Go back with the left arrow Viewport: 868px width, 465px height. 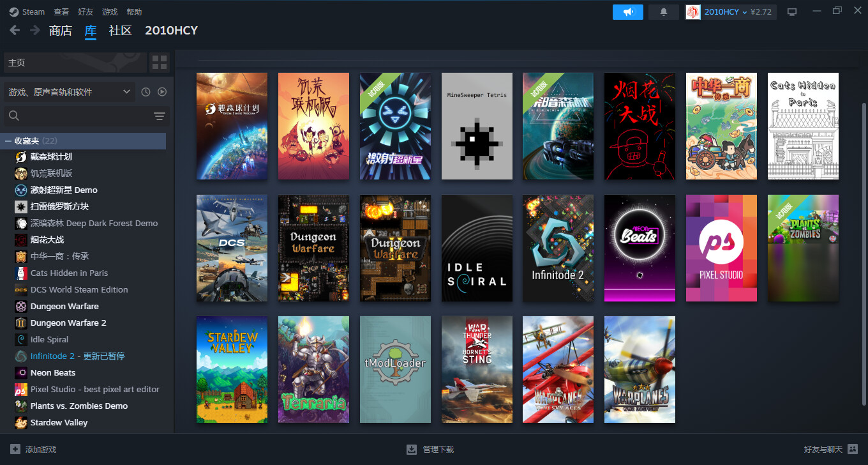15,30
